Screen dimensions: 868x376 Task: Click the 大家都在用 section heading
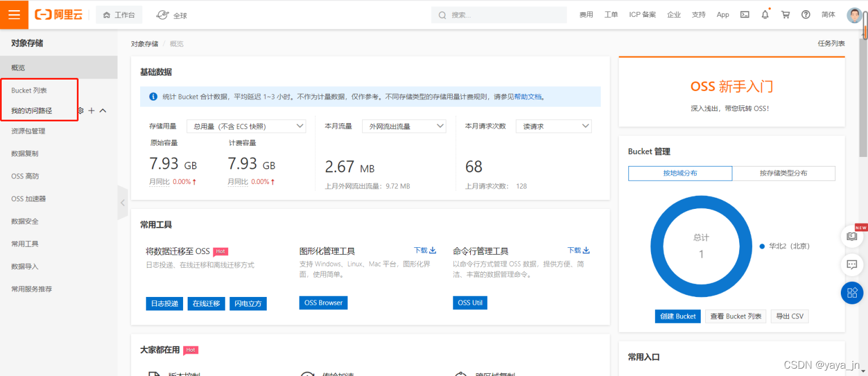tap(160, 350)
